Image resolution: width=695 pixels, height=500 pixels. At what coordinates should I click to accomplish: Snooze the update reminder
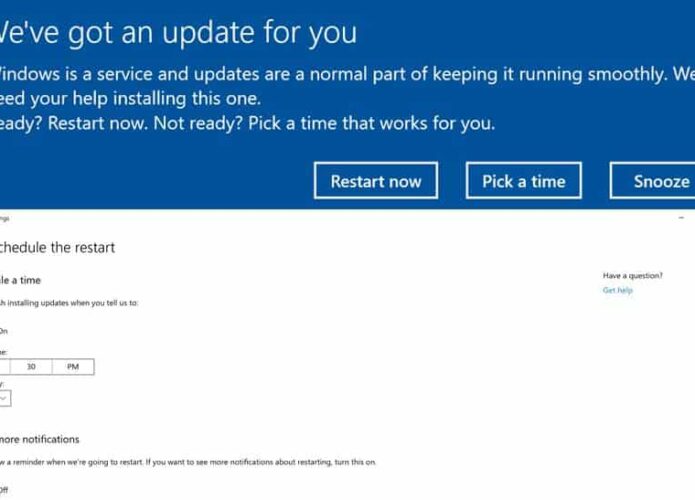tap(652, 181)
